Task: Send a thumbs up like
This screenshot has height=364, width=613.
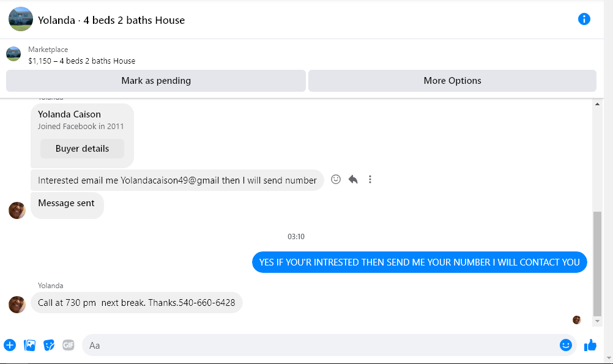Action: (x=590, y=345)
